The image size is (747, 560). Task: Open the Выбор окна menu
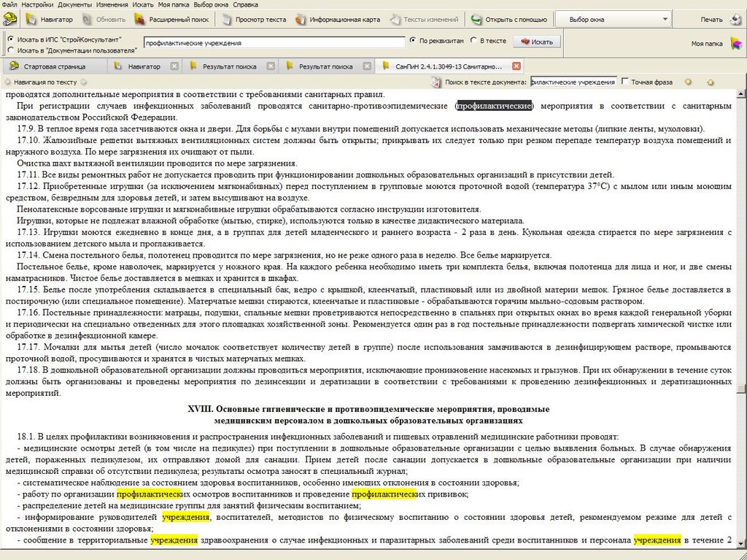(x=212, y=5)
